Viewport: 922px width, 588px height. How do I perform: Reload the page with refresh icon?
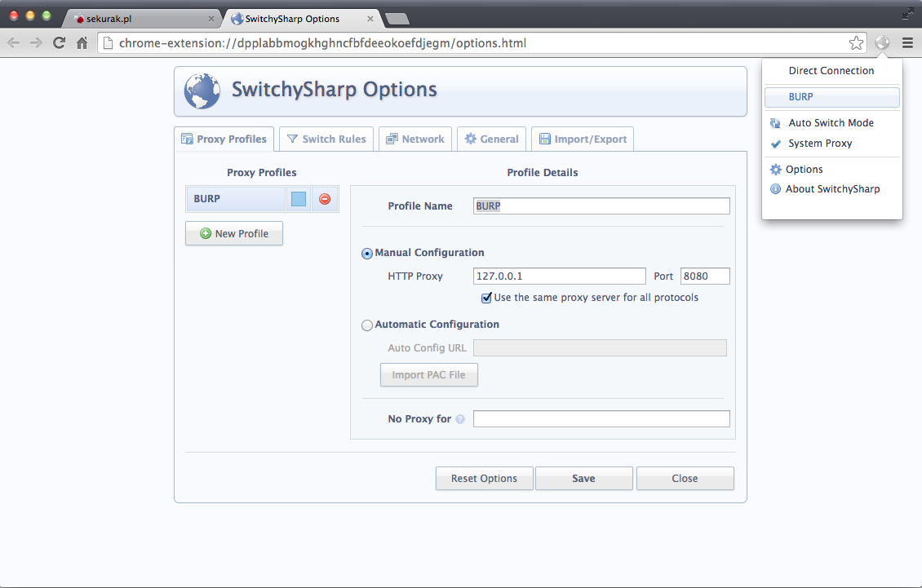(x=59, y=43)
